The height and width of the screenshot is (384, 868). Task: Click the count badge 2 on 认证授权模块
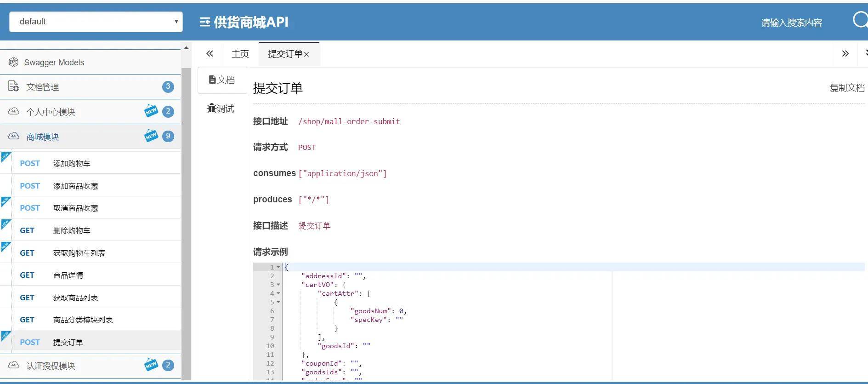pos(168,365)
